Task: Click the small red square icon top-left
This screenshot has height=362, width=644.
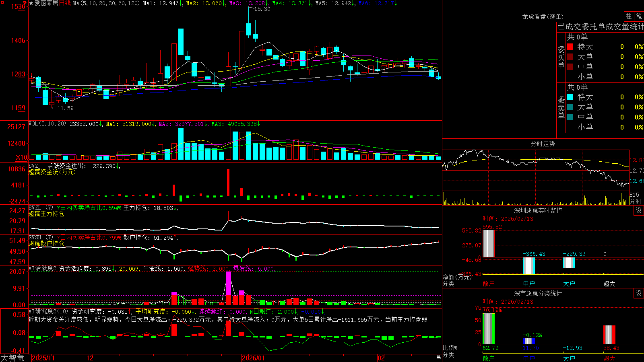Action: [x=2, y=2]
